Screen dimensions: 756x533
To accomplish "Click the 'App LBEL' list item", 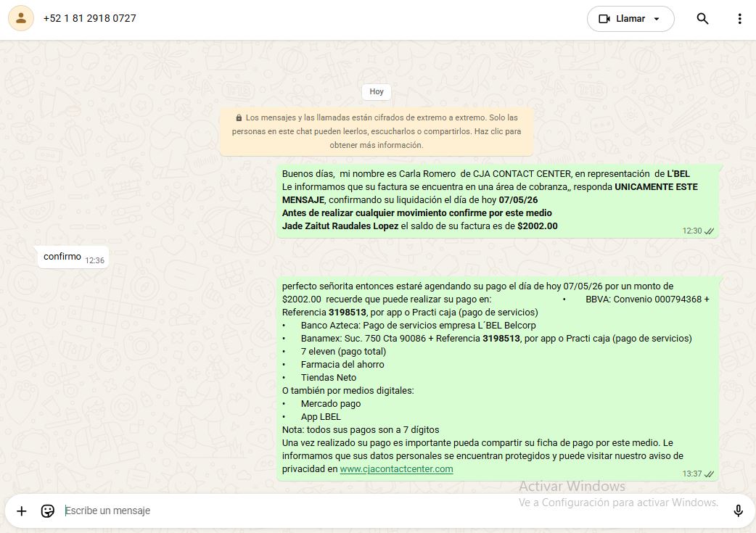I will pos(321,417).
